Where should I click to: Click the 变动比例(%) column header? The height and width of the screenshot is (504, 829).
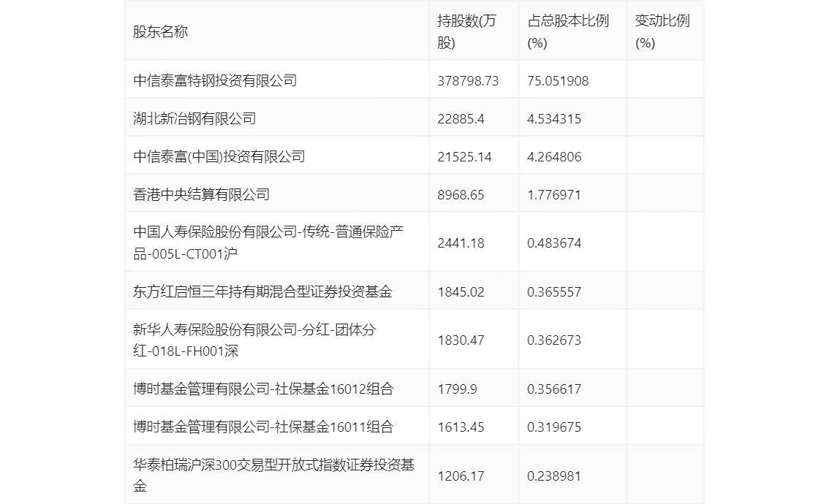[x=662, y=31]
